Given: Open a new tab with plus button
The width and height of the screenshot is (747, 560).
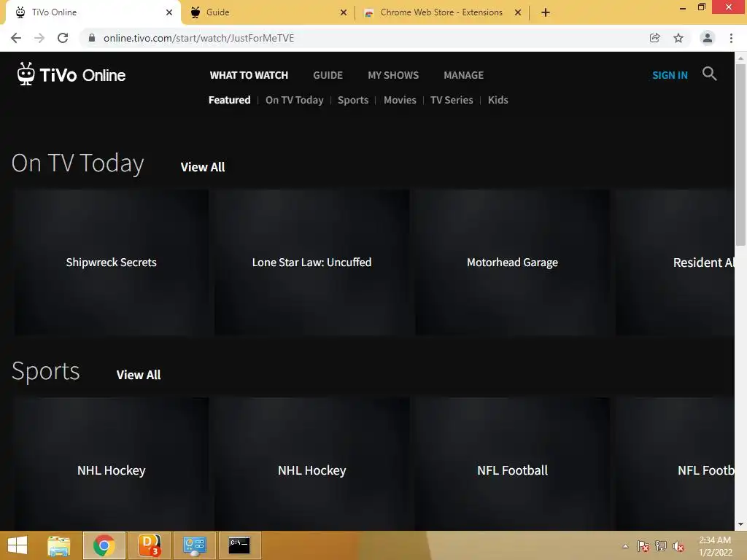Looking at the screenshot, I should click(x=546, y=12).
